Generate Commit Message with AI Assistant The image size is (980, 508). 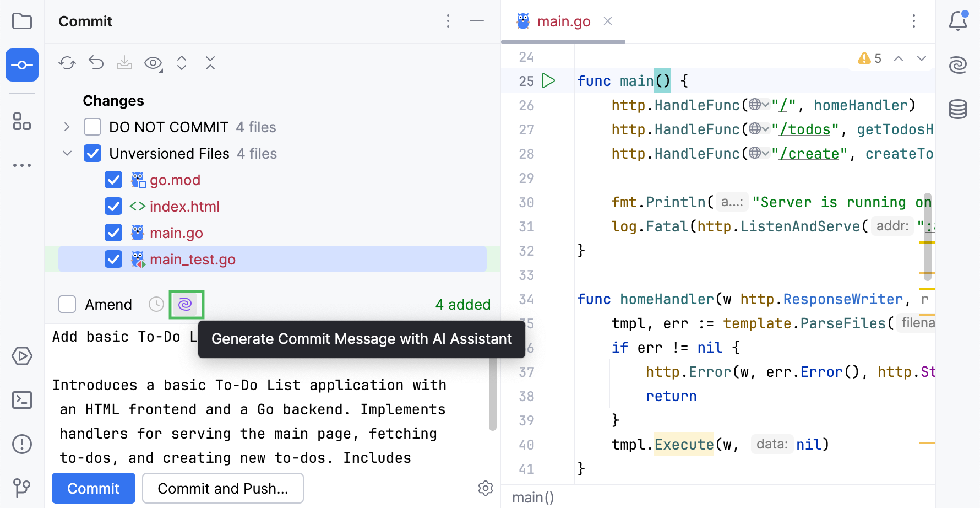(x=186, y=304)
